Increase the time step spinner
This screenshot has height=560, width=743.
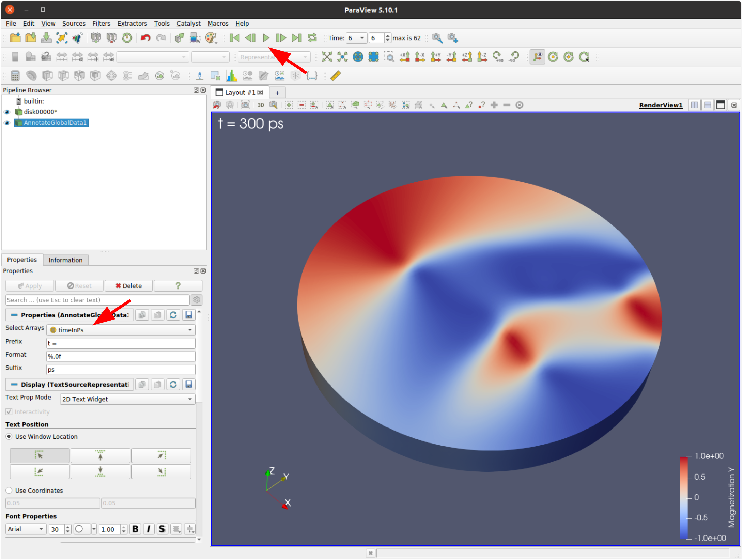pos(387,35)
